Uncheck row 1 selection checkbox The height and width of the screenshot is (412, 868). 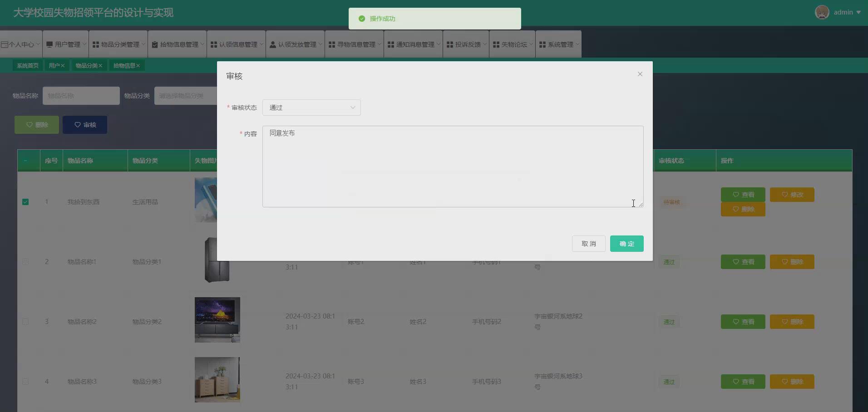26,202
